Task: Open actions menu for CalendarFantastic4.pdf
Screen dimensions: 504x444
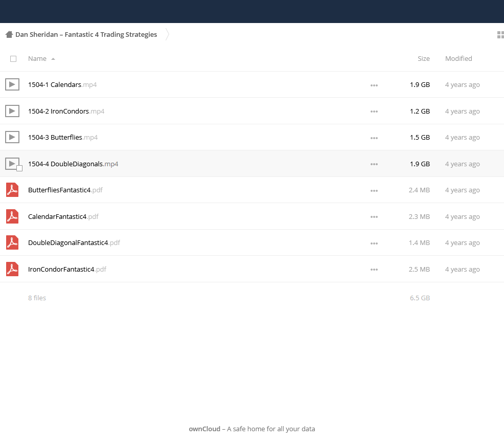Action: pyautogui.click(x=374, y=217)
